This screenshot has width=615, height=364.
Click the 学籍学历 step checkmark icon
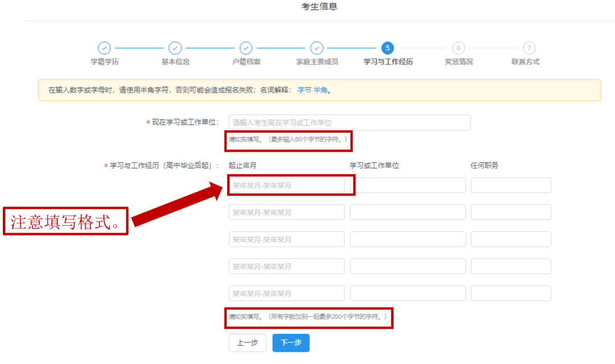(x=104, y=48)
